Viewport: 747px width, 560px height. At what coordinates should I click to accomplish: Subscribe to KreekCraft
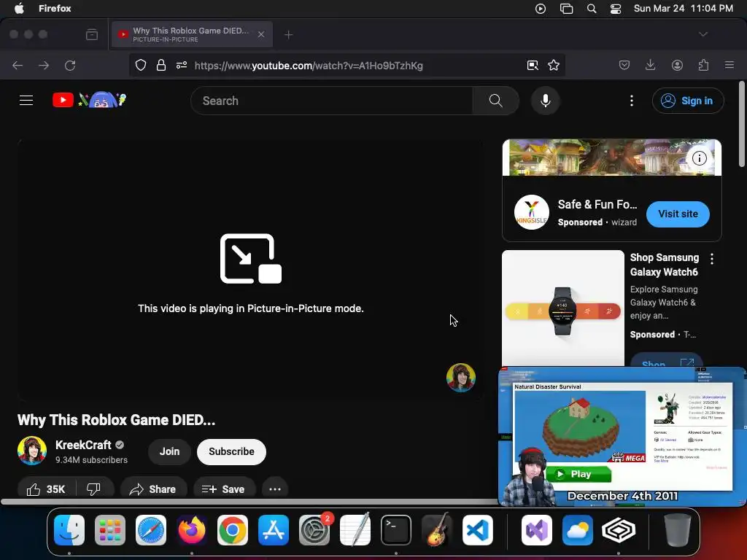pos(231,451)
